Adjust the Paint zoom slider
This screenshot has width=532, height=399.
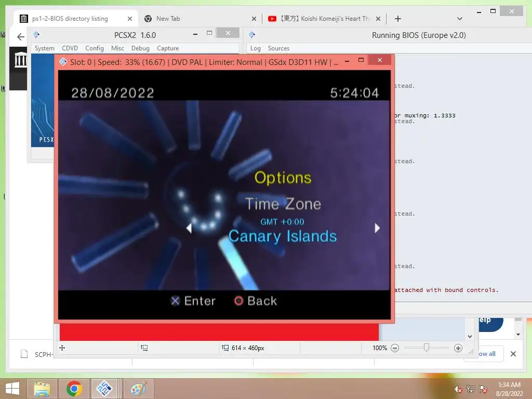click(x=427, y=348)
